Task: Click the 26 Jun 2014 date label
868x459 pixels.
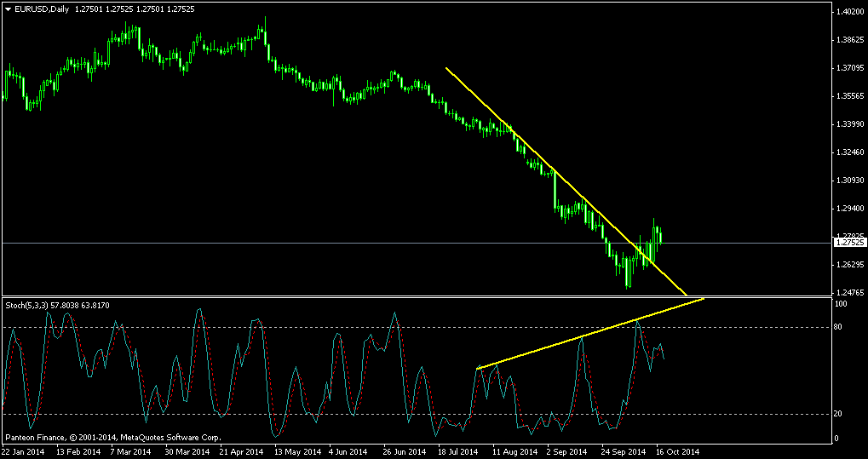Action: [x=404, y=451]
